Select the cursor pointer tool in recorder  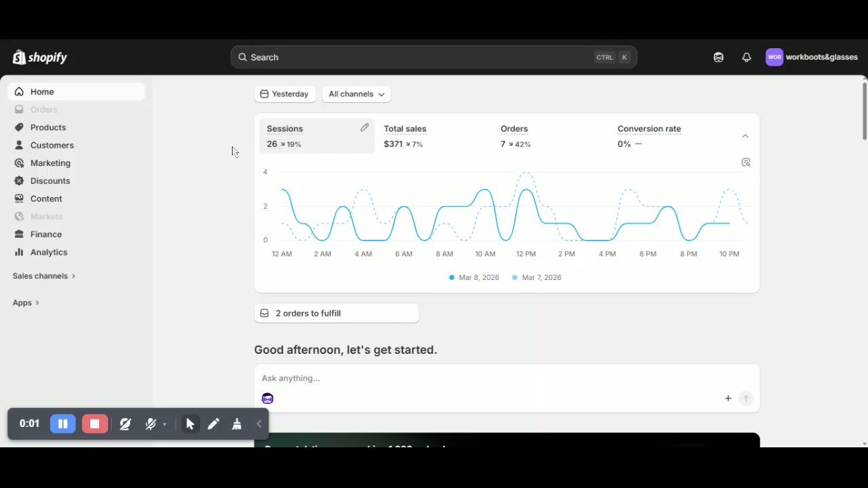tap(190, 424)
